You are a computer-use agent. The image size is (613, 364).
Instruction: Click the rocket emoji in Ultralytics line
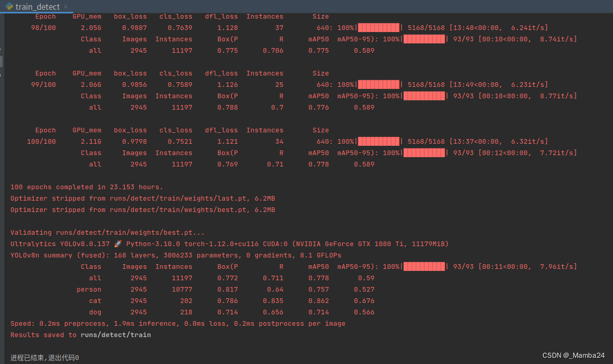pyautogui.click(x=117, y=244)
